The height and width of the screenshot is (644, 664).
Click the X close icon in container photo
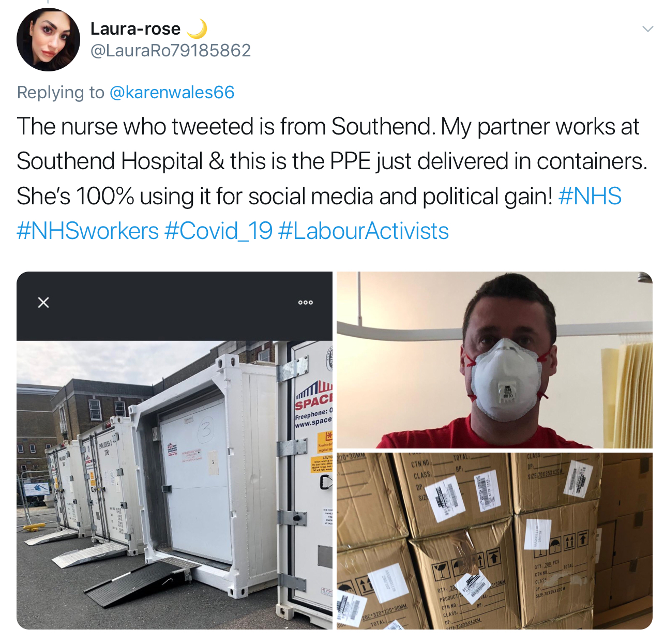tap(43, 302)
